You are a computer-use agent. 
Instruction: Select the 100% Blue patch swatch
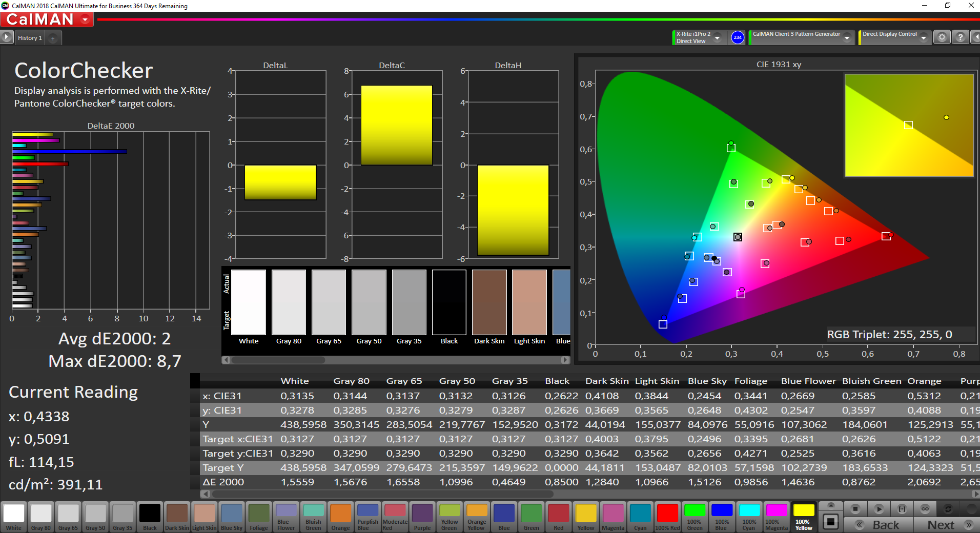click(722, 517)
